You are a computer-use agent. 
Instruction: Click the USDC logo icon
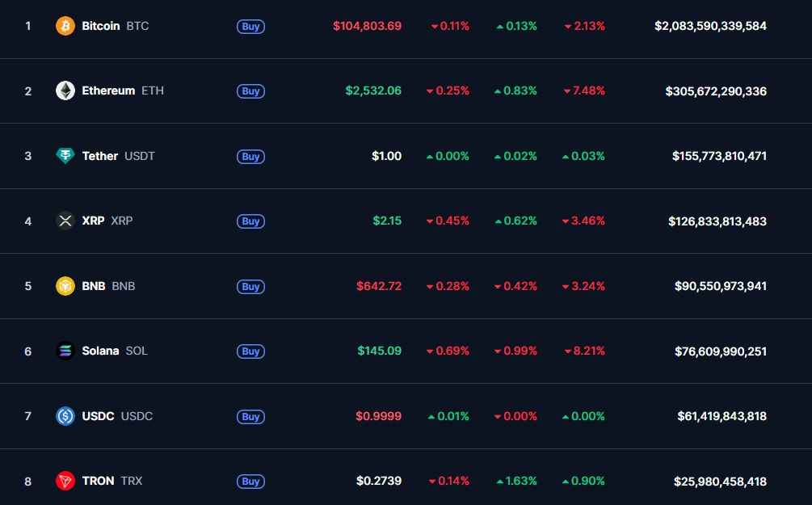point(64,416)
